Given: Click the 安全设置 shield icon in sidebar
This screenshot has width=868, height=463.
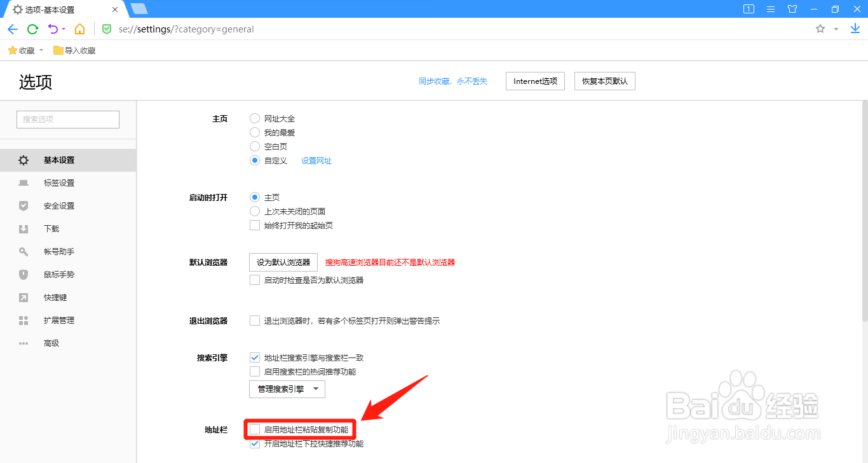Looking at the screenshot, I should click(24, 205).
